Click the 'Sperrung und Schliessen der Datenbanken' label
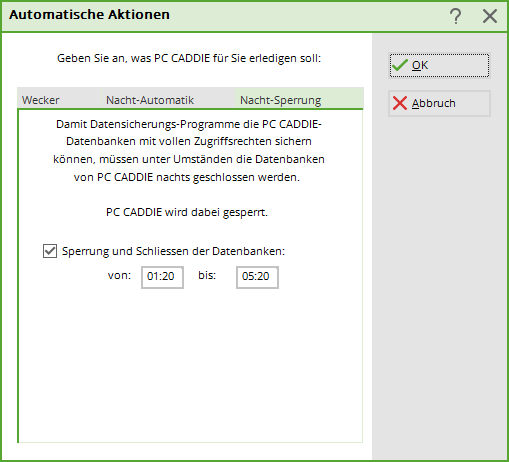The image size is (509, 462). pyautogui.click(x=173, y=251)
